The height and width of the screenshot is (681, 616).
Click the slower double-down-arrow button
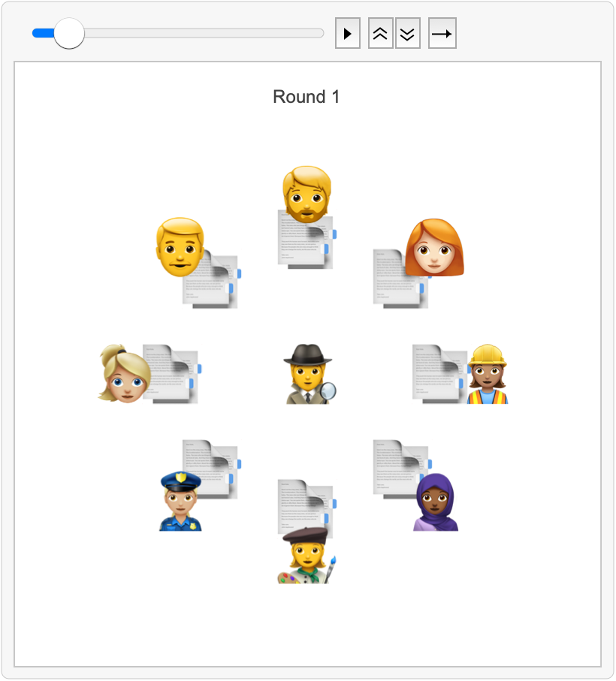tap(407, 34)
